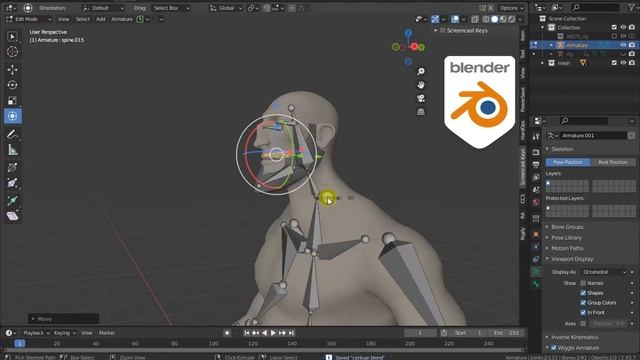Select the Extrude bone tool
This screenshot has width=640, height=360.
(12, 200)
